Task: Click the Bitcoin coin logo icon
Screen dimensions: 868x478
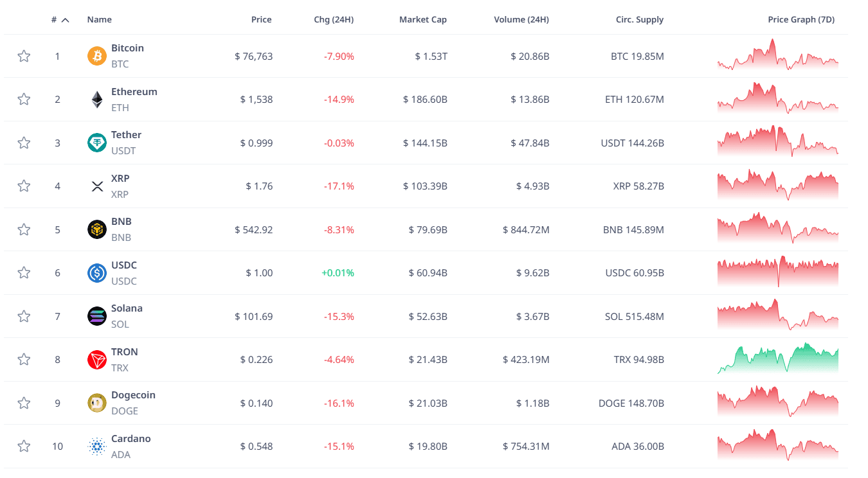Action: 97,56
